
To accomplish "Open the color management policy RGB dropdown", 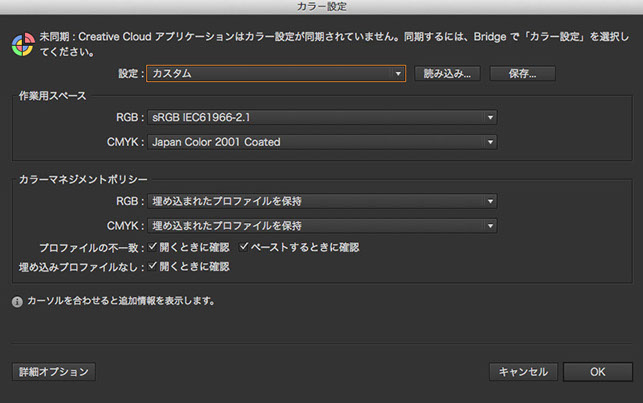I will point(322,201).
